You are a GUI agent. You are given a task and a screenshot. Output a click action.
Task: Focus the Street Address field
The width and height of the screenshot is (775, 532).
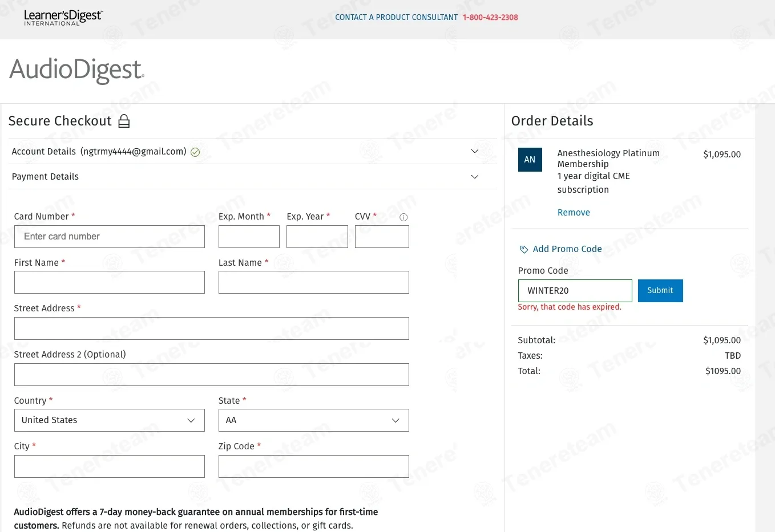[x=212, y=328]
